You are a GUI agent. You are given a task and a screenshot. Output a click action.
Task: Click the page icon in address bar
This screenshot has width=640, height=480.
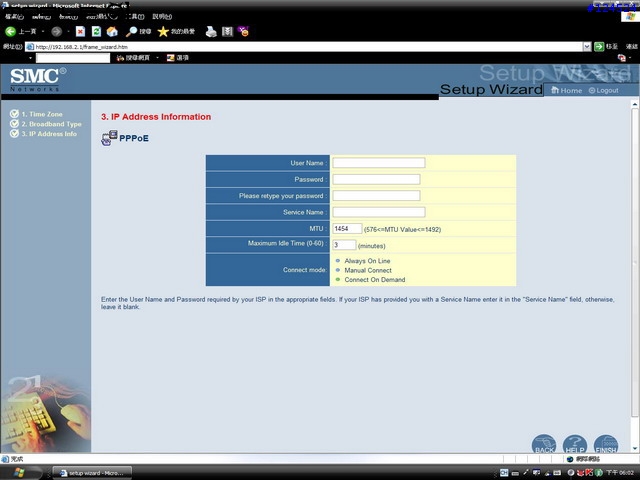tap(30, 47)
